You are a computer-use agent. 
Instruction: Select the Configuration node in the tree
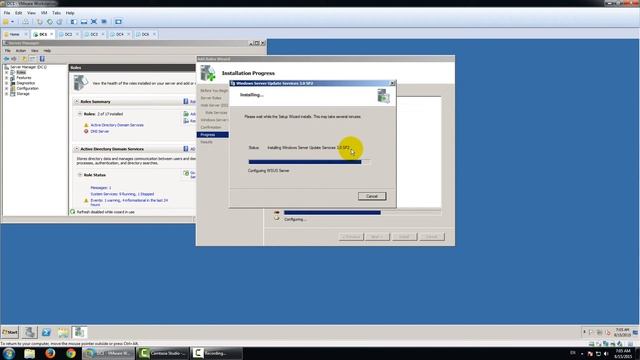pyautogui.click(x=27, y=88)
